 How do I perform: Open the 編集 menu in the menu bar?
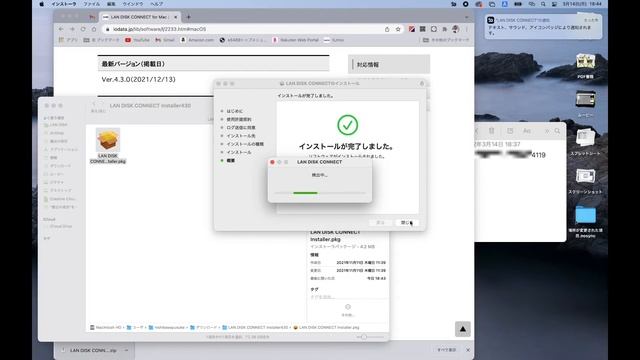(111, 4)
